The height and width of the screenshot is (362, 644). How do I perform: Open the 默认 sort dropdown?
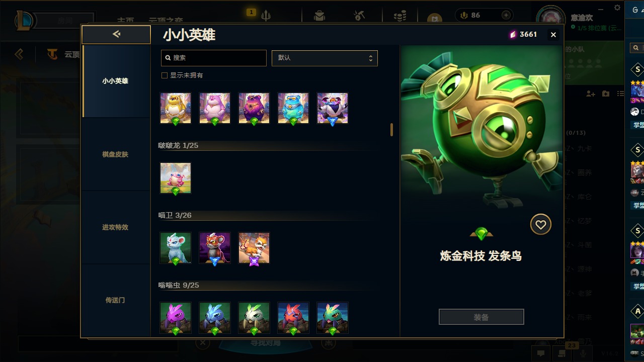pyautogui.click(x=325, y=58)
